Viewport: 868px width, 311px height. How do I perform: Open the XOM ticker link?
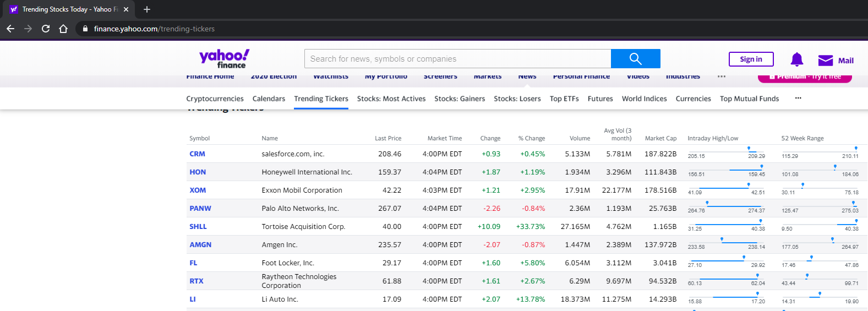click(198, 190)
